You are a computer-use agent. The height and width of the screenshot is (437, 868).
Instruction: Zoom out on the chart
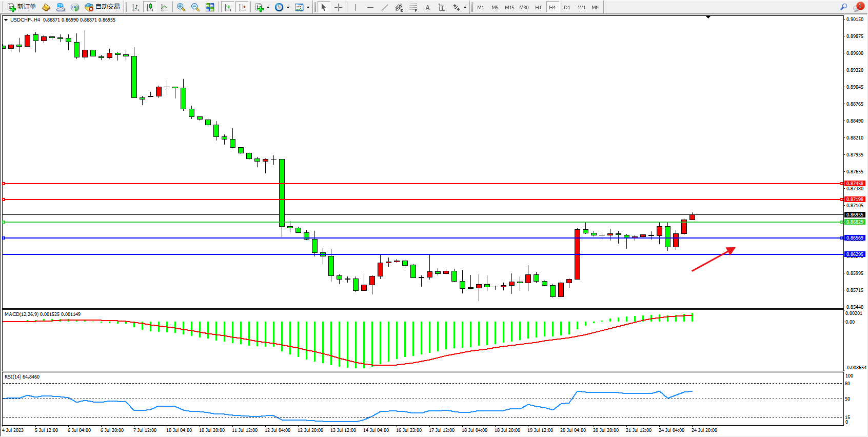click(195, 7)
